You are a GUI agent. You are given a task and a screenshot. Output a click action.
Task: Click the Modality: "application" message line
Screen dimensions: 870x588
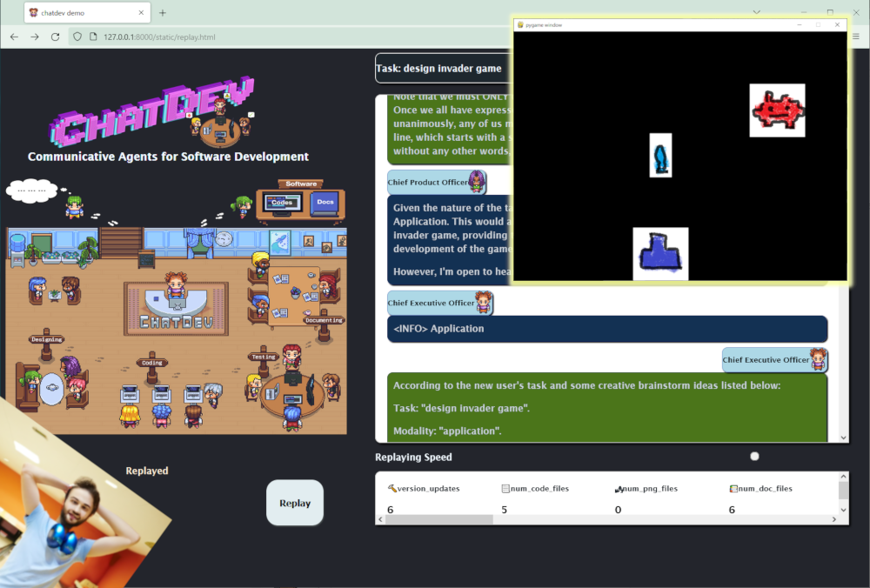click(x=447, y=431)
